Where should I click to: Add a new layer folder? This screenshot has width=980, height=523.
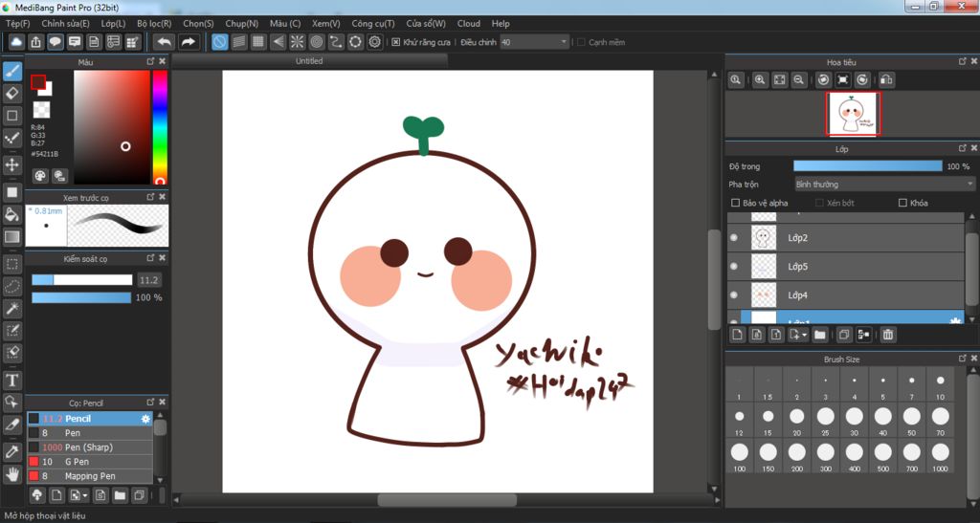click(x=820, y=335)
